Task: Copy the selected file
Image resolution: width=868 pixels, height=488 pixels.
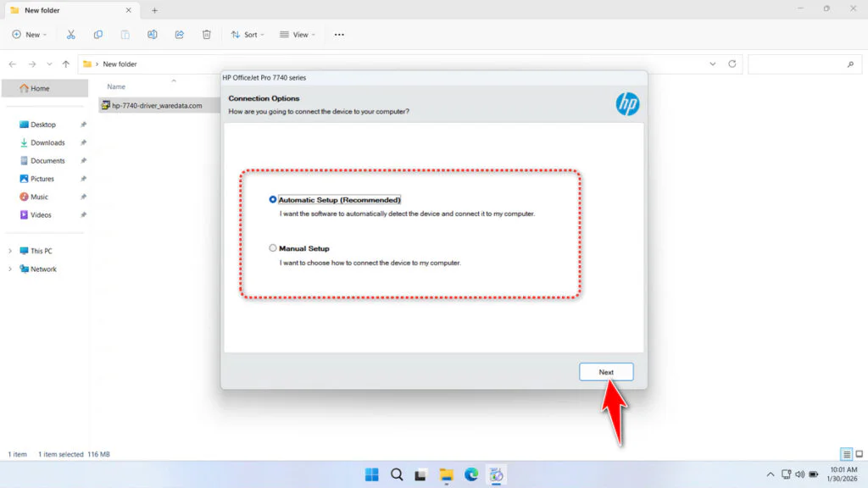Action: coord(98,34)
